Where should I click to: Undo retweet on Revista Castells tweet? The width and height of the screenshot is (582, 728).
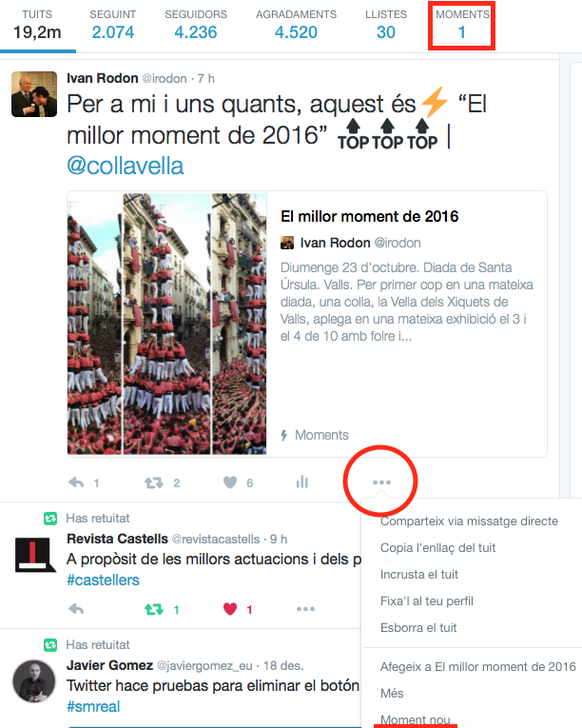pyautogui.click(x=154, y=609)
